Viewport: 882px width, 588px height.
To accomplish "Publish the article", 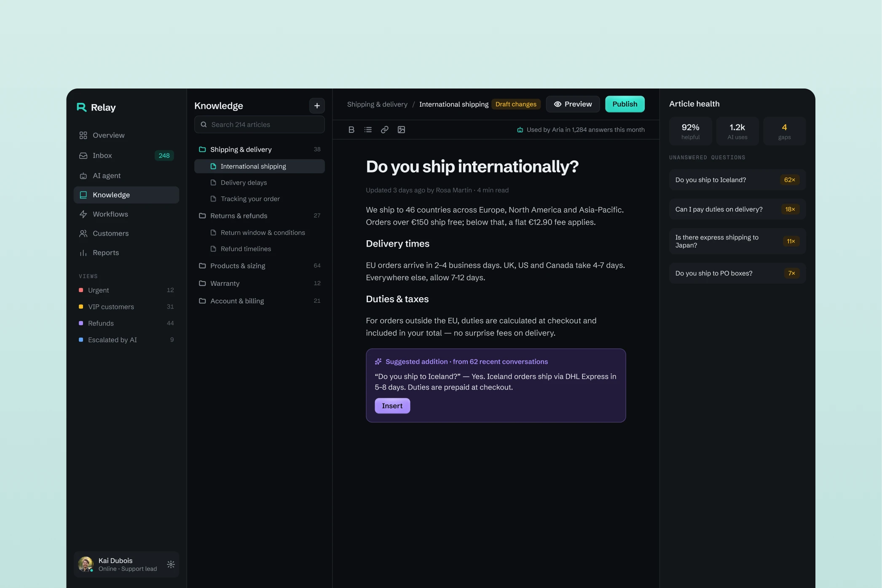I will [625, 104].
